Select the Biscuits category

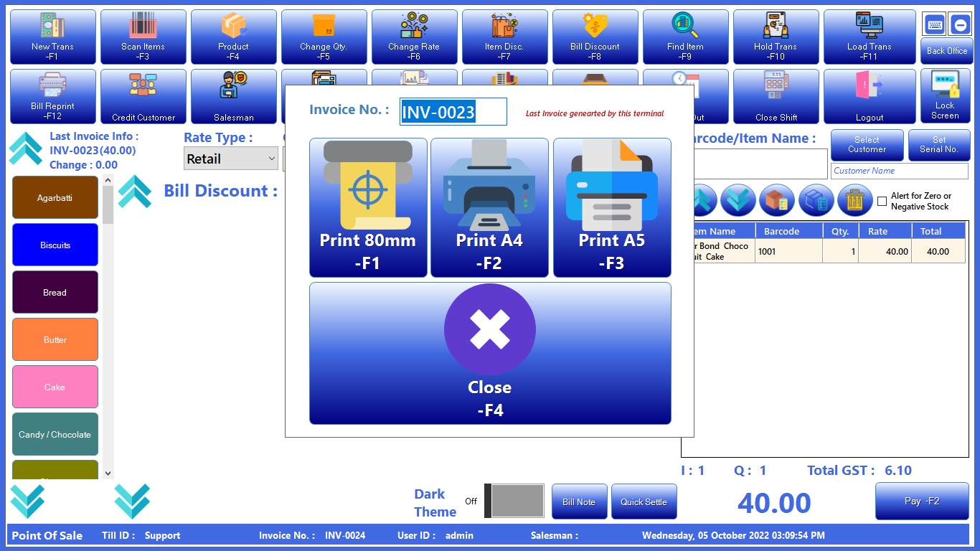pyautogui.click(x=55, y=245)
